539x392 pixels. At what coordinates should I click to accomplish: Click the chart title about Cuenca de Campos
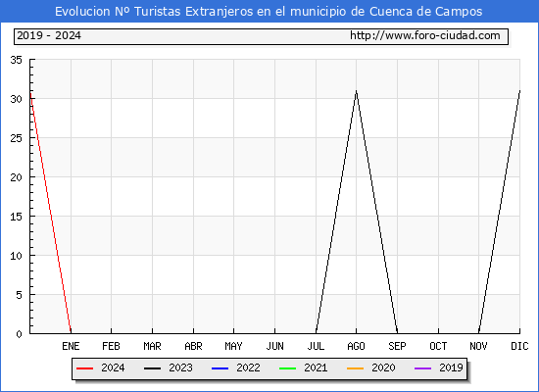click(269, 12)
